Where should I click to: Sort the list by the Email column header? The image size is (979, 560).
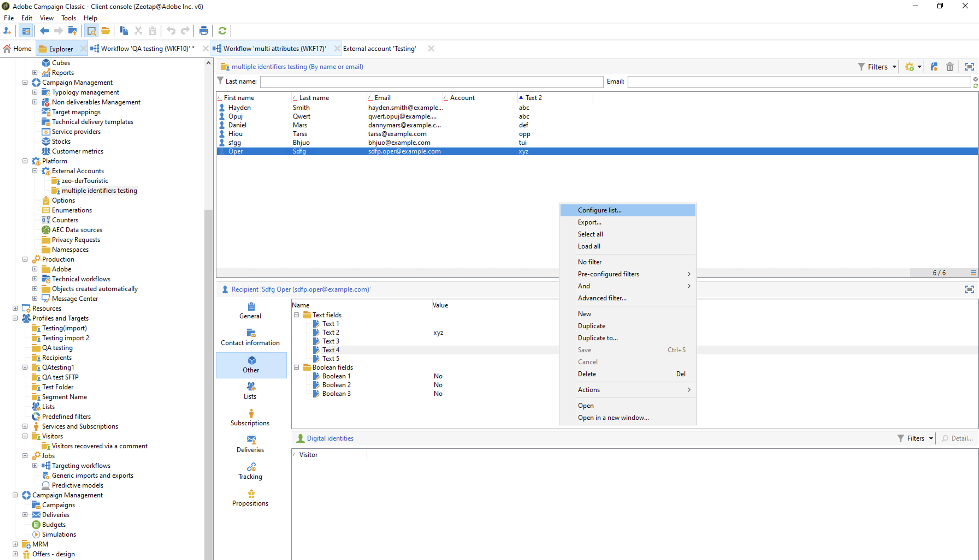point(382,98)
